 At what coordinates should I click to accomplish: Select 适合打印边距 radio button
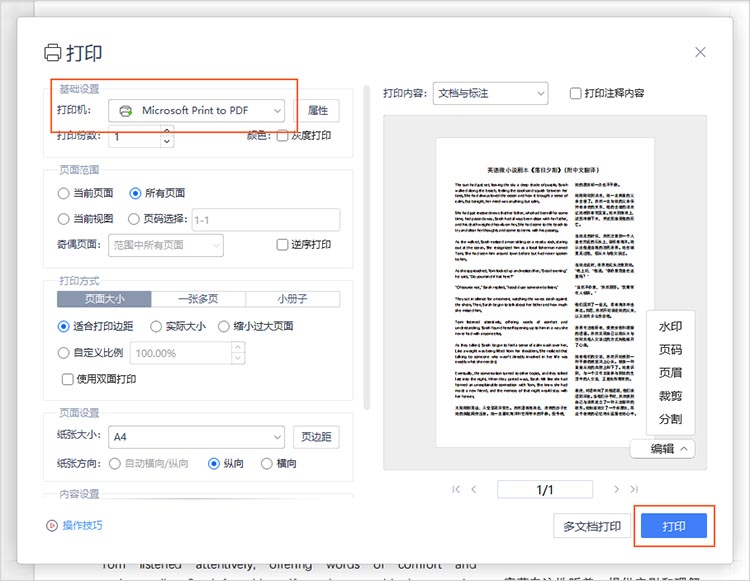point(63,326)
